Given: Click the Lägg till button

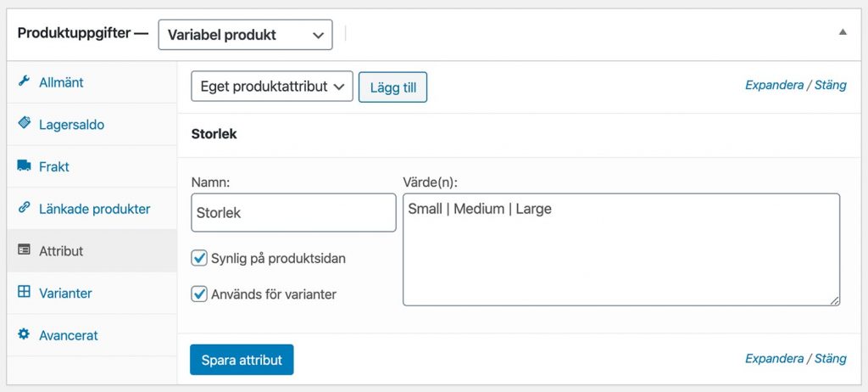Looking at the screenshot, I should pos(393,87).
